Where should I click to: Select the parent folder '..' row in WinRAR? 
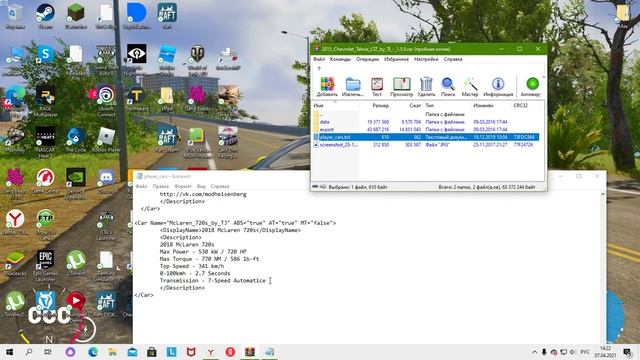(426, 114)
